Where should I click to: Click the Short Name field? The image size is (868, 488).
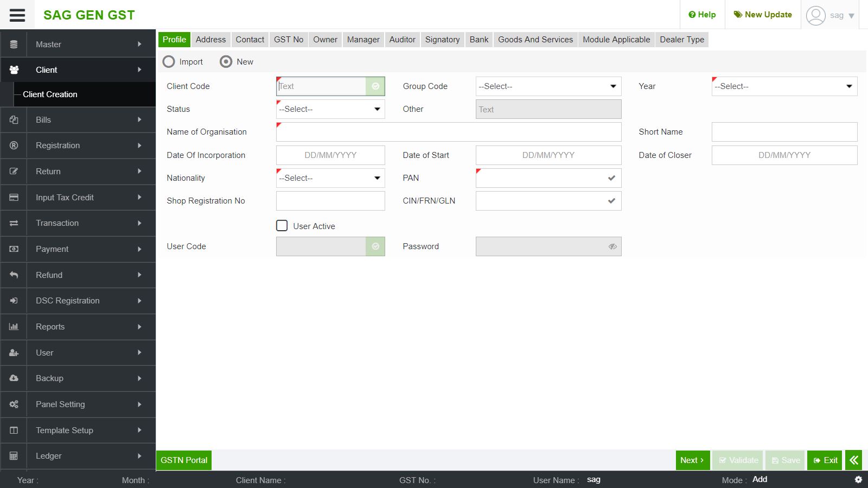click(x=784, y=132)
